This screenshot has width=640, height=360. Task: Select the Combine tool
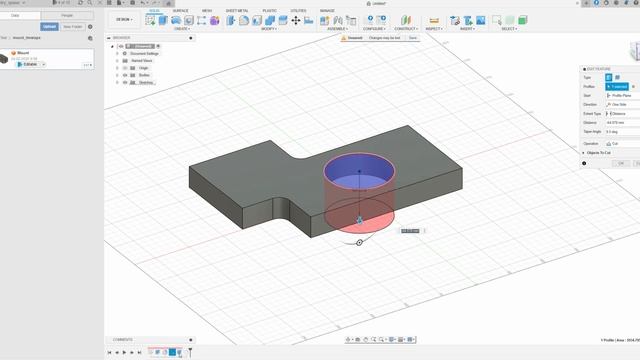[270, 20]
